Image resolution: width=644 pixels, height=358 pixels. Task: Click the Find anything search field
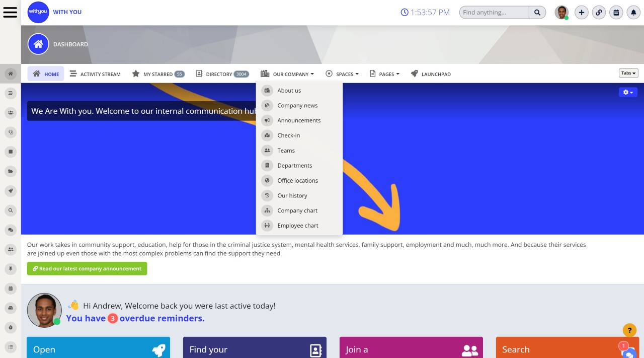point(493,12)
